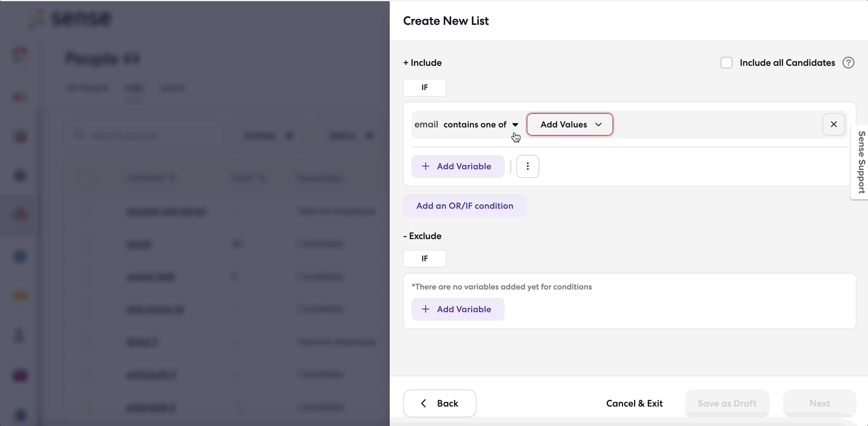Expand the Add Values dropdown
868x426 pixels.
569,124
